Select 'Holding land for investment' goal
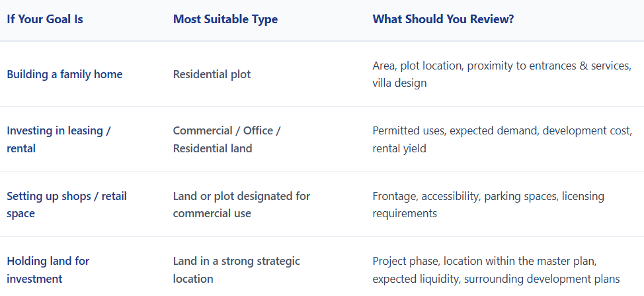The width and height of the screenshot is (644, 296). (x=48, y=270)
